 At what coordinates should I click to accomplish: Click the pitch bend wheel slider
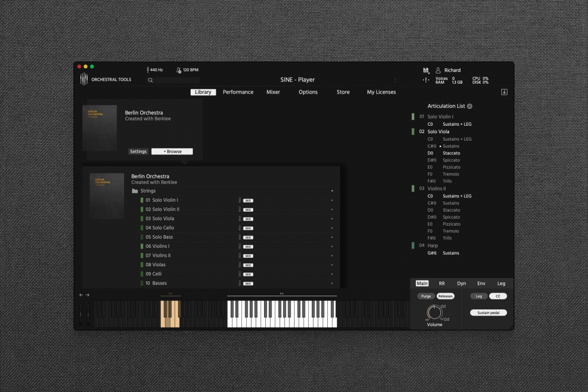(x=80, y=314)
